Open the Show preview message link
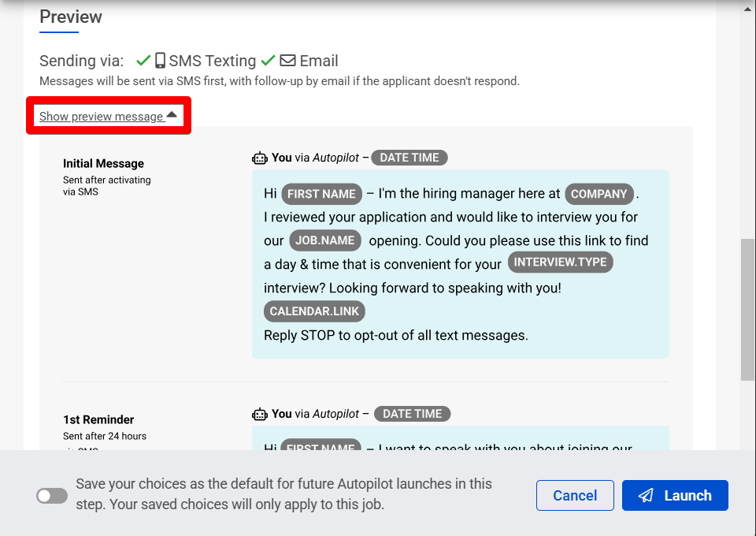 pyautogui.click(x=102, y=116)
